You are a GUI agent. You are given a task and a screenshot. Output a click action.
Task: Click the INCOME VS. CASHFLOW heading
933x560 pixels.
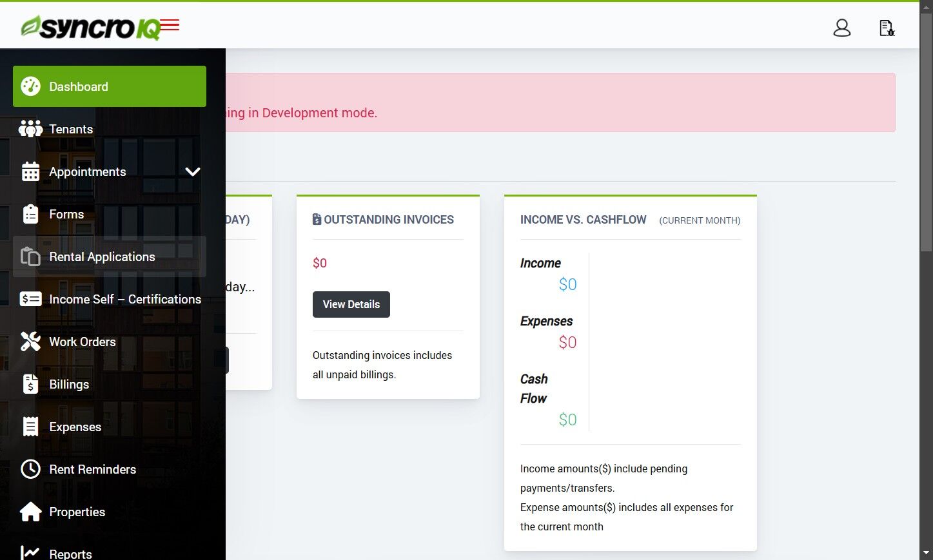coord(583,220)
